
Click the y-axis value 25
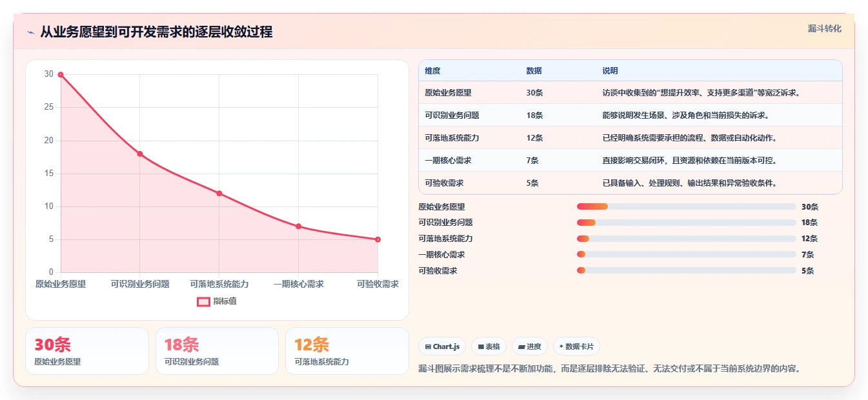(x=49, y=107)
